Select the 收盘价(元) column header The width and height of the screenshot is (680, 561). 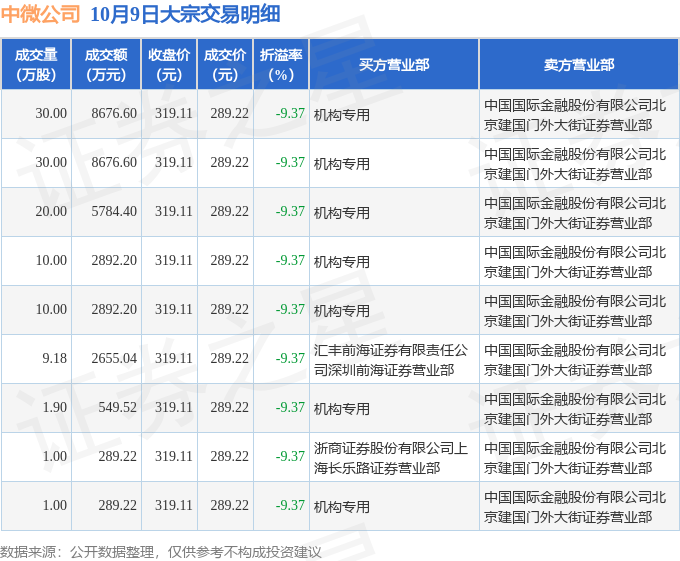tap(169, 65)
